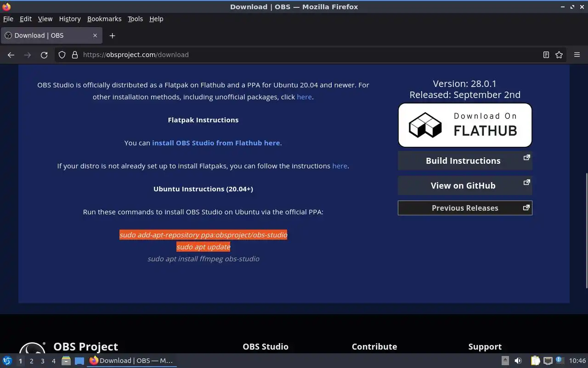Viewport: 588px width, 368px height.
Task: Click the volume speaker tray icon
Action: click(518, 361)
